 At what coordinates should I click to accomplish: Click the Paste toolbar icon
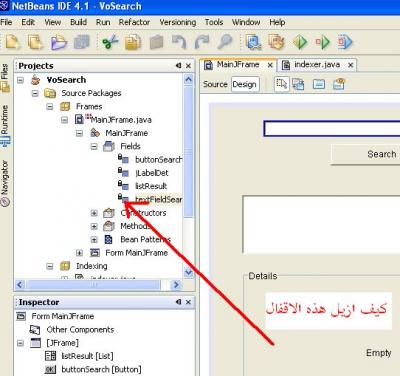pyautogui.click(x=156, y=42)
